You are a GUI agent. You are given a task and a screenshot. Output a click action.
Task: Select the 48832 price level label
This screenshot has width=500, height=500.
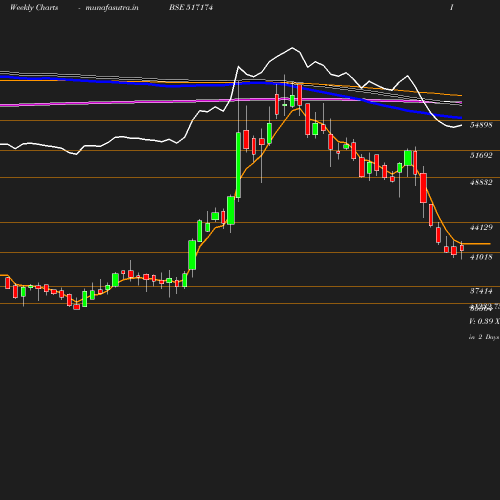pyautogui.click(x=481, y=182)
